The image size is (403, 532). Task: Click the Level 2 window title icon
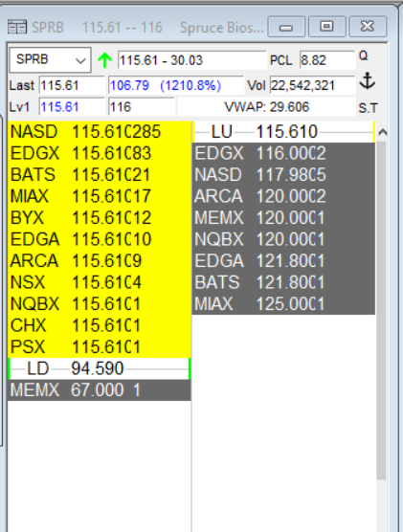click(x=17, y=27)
